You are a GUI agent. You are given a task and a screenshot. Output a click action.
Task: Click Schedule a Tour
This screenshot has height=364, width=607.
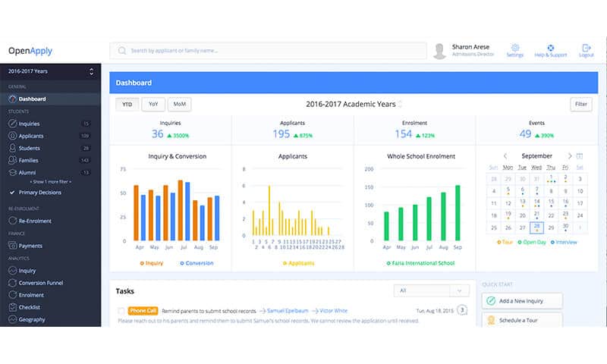tap(522, 320)
